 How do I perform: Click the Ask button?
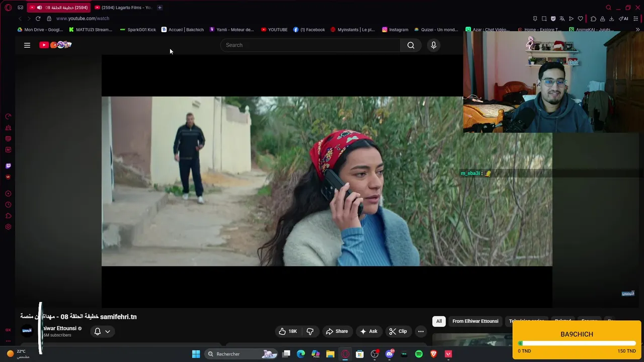[368, 331]
